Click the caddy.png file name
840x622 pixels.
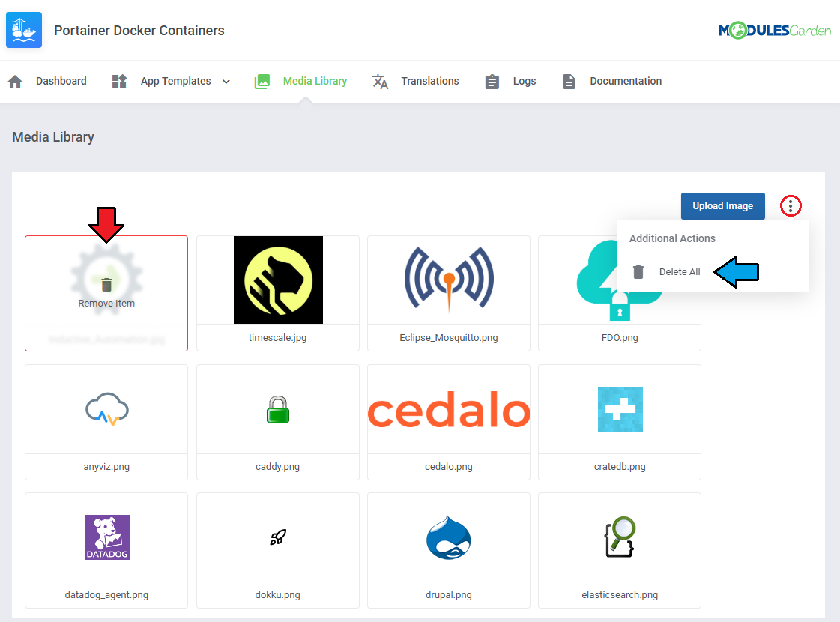click(277, 467)
